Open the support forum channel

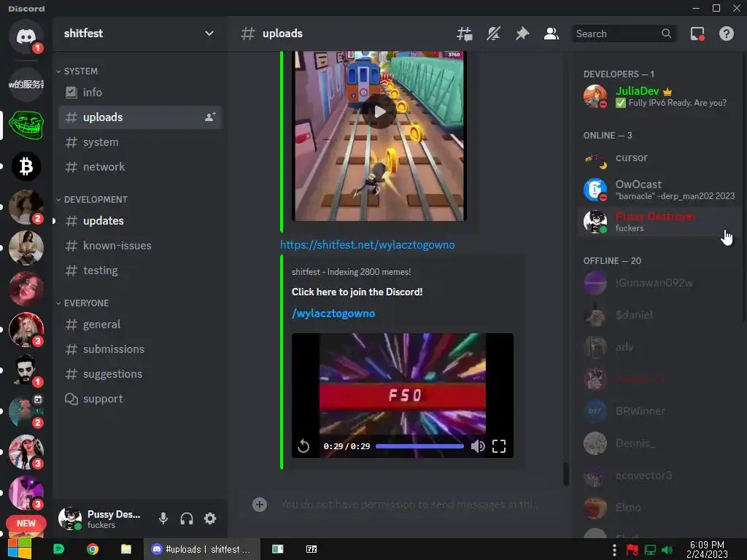tap(139, 399)
